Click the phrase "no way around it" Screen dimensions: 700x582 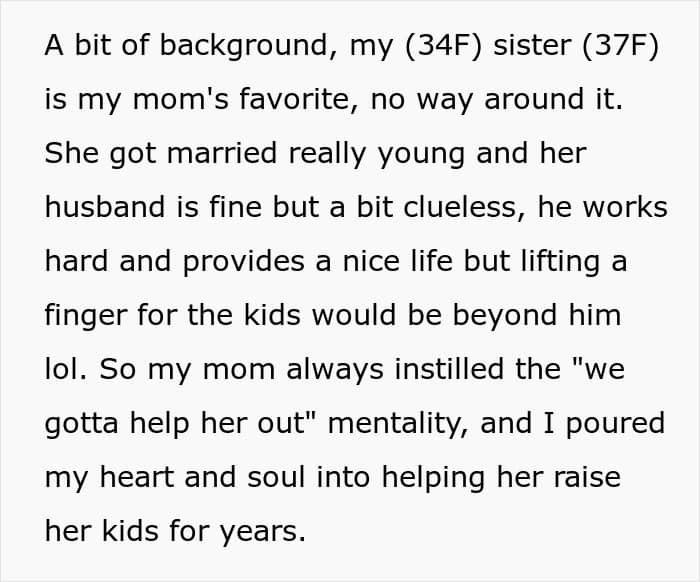[496, 100]
